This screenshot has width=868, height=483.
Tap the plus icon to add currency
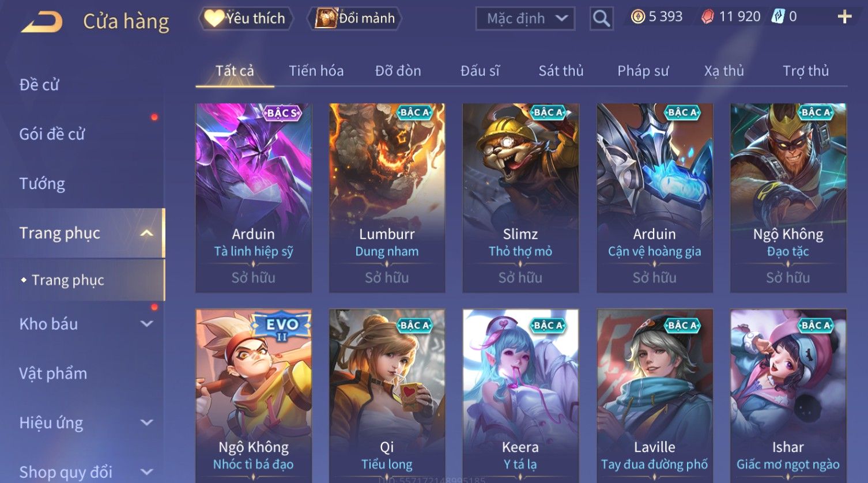(x=844, y=17)
